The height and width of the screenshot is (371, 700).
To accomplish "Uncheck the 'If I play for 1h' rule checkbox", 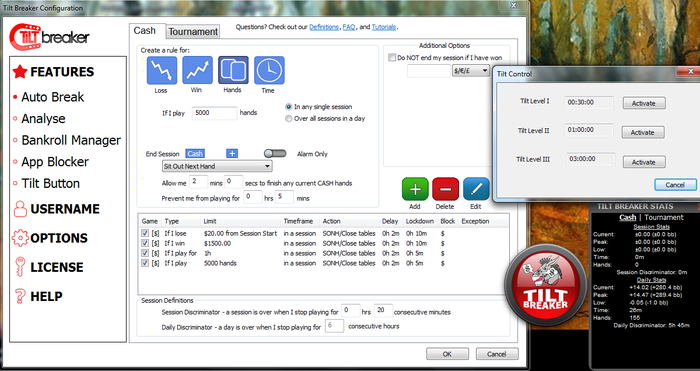I will tap(145, 253).
